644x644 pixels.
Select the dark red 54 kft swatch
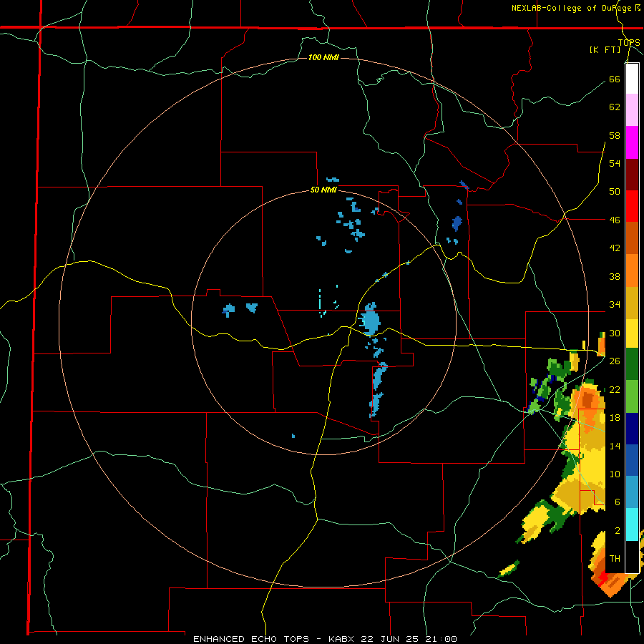632,175
